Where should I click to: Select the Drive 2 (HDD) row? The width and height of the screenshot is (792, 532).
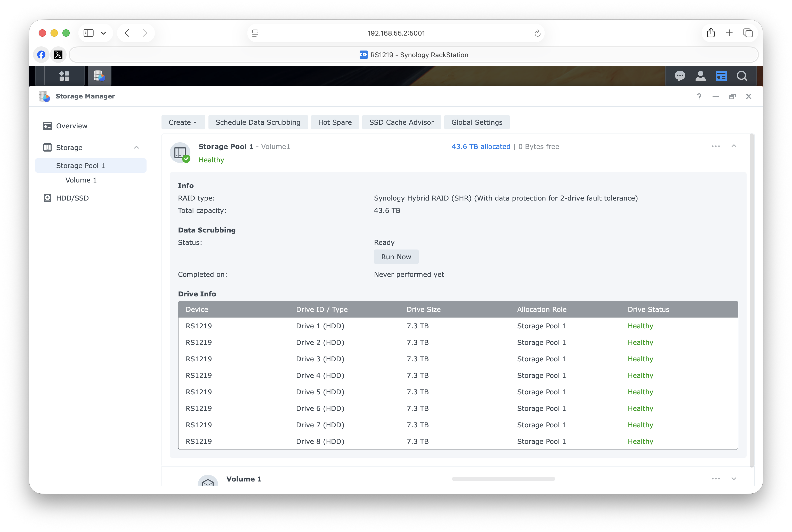click(x=458, y=342)
